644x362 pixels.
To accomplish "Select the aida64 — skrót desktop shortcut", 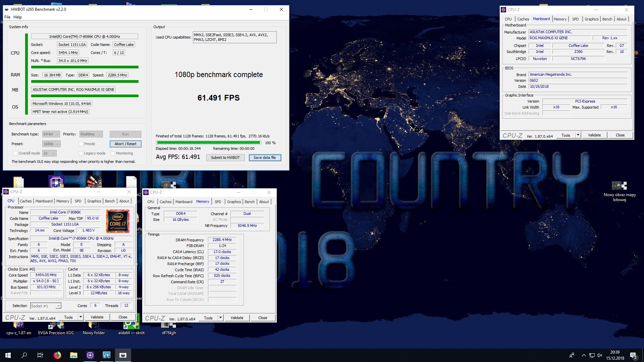I will click(x=131, y=328).
